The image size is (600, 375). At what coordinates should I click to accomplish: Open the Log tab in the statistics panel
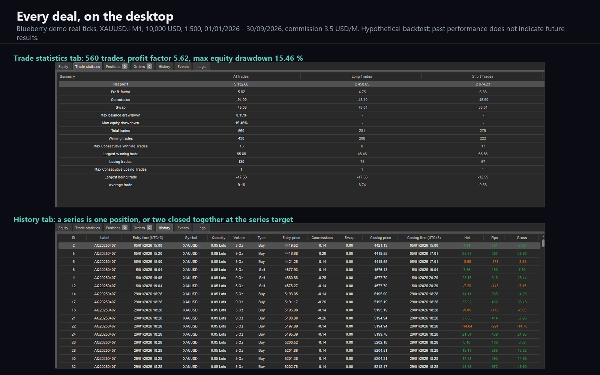pyautogui.click(x=202, y=67)
